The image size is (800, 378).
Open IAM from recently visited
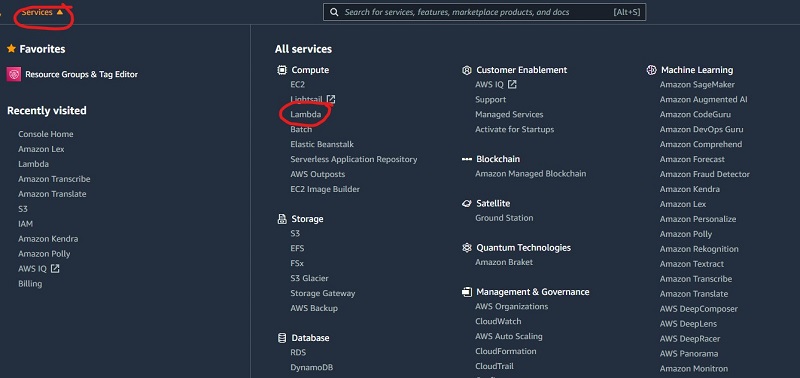click(x=26, y=224)
